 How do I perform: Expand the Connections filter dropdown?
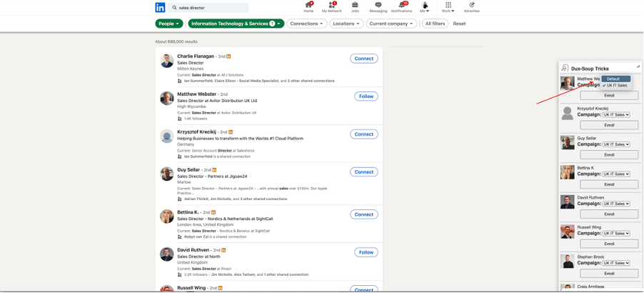click(307, 24)
